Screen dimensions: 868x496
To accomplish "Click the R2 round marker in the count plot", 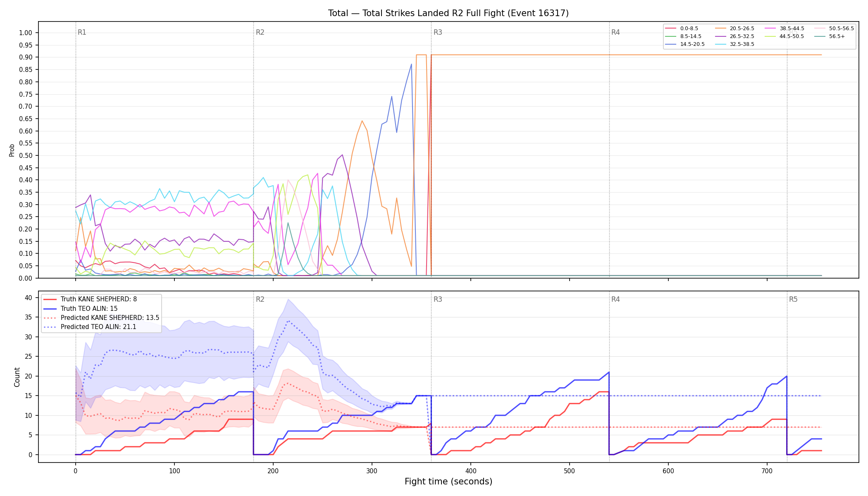I will tap(260, 299).
